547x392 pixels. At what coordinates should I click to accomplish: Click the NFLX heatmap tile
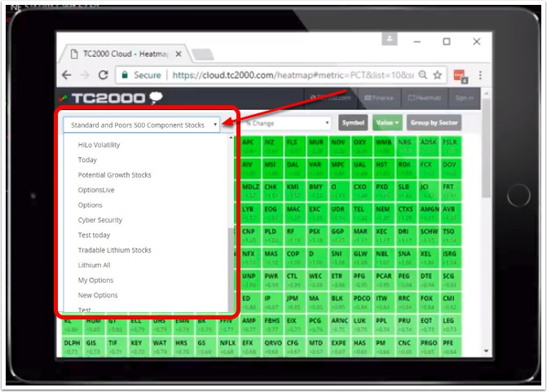pos(227,347)
